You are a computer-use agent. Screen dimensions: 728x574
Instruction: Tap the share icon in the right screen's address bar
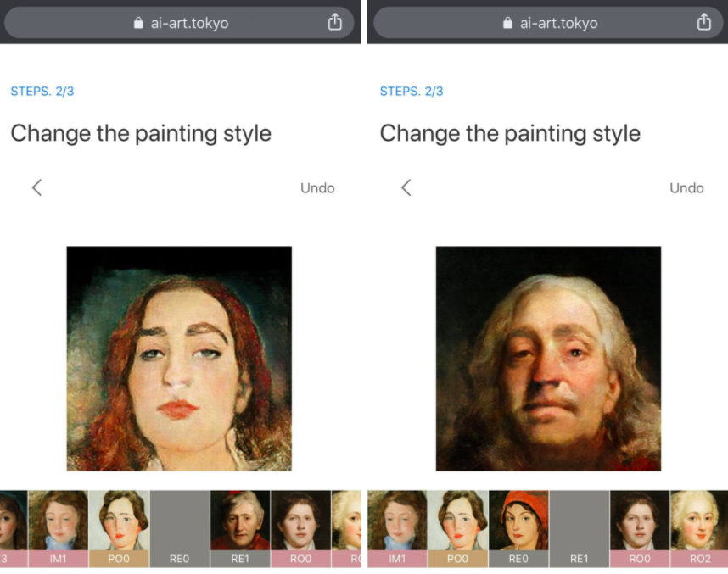704,21
